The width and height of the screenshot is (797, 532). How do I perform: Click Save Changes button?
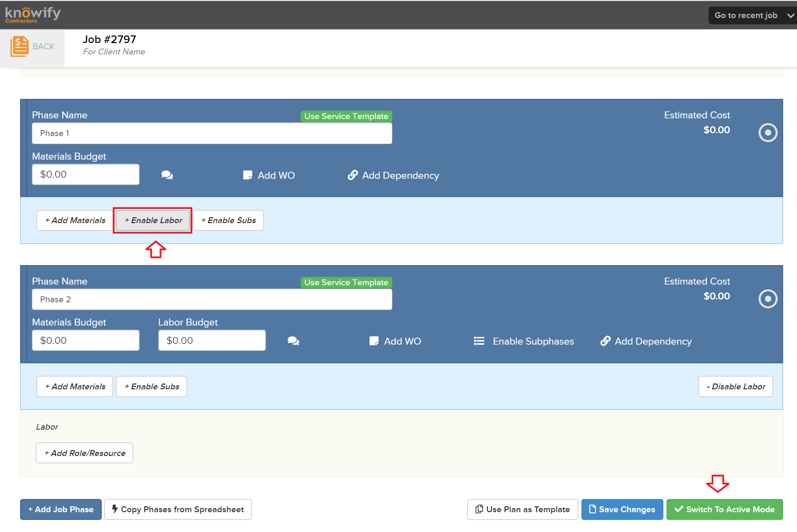[622, 509]
